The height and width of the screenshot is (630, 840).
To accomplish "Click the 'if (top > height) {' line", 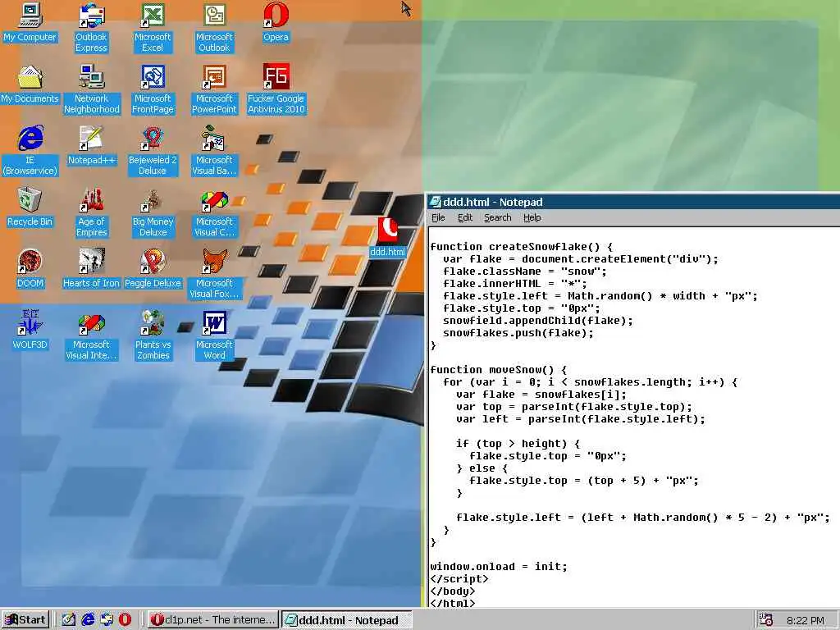I will 518,444.
